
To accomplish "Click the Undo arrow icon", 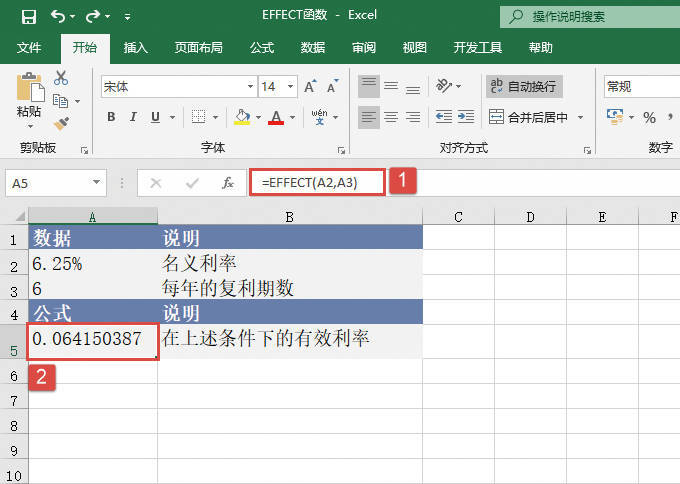I will pos(58,16).
